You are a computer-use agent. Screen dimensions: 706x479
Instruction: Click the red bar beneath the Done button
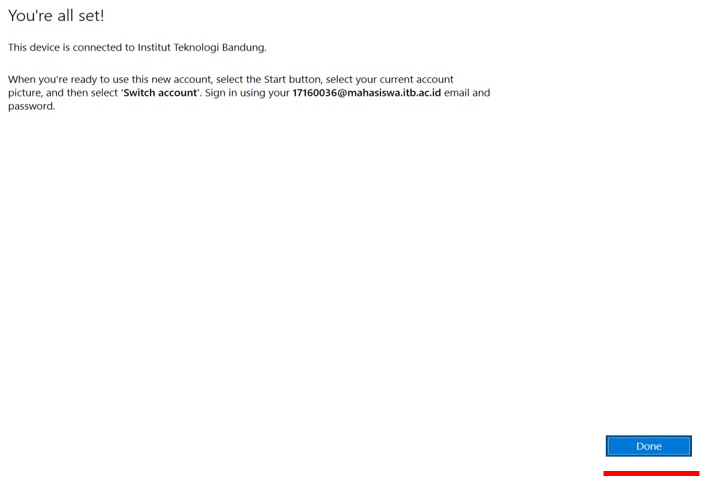[651, 474]
